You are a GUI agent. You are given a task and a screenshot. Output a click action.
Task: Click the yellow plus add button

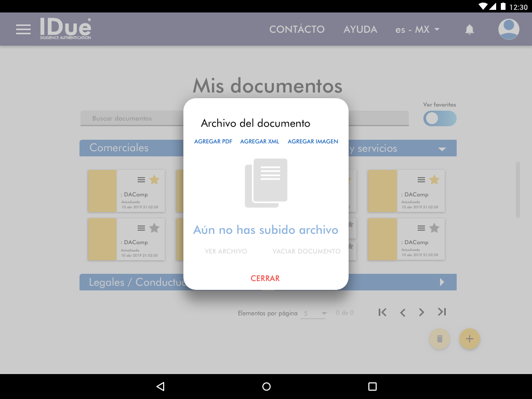click(470, 339)
